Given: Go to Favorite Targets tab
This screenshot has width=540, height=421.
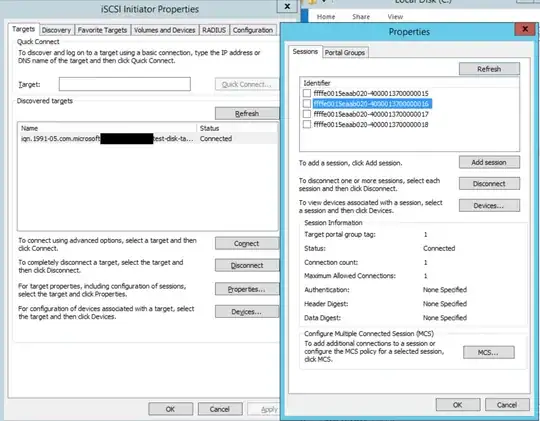Looking at the screenshot, I should pyautogui.click(x=102, y=30).
